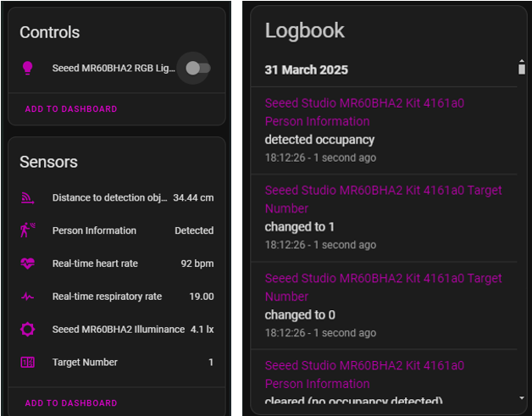Open the Logbook panel header
Viewport: 532px width, 416px height.
coord(305,31)
